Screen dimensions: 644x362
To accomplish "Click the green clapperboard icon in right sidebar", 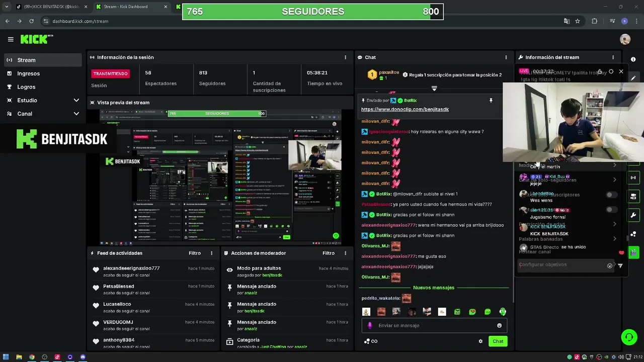I will click(633, 252).
